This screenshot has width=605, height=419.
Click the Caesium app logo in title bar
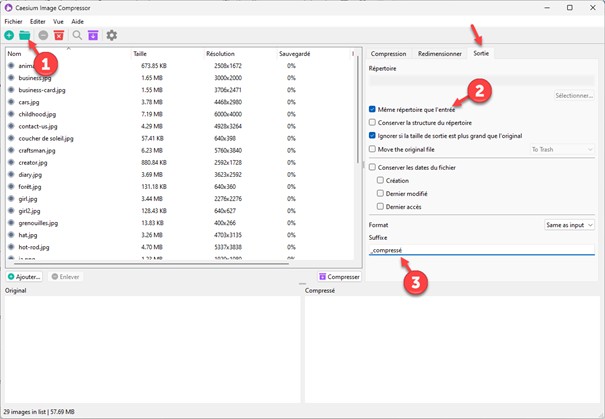[8, 8]
